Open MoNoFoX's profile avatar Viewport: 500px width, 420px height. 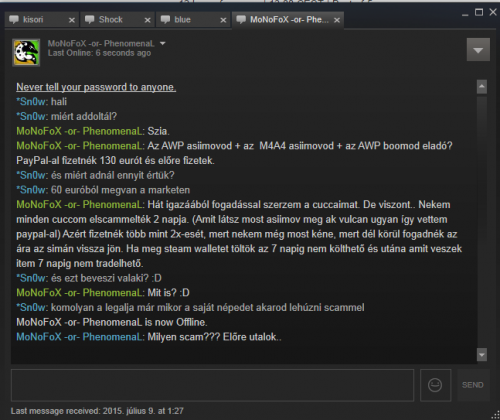pyautogui.click(x=26, y=53)
